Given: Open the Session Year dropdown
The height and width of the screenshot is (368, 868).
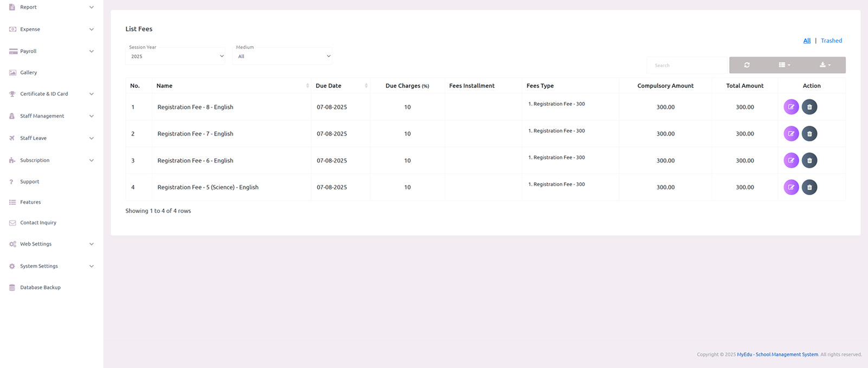Looking at the screenshot, I should click(175, 56).
